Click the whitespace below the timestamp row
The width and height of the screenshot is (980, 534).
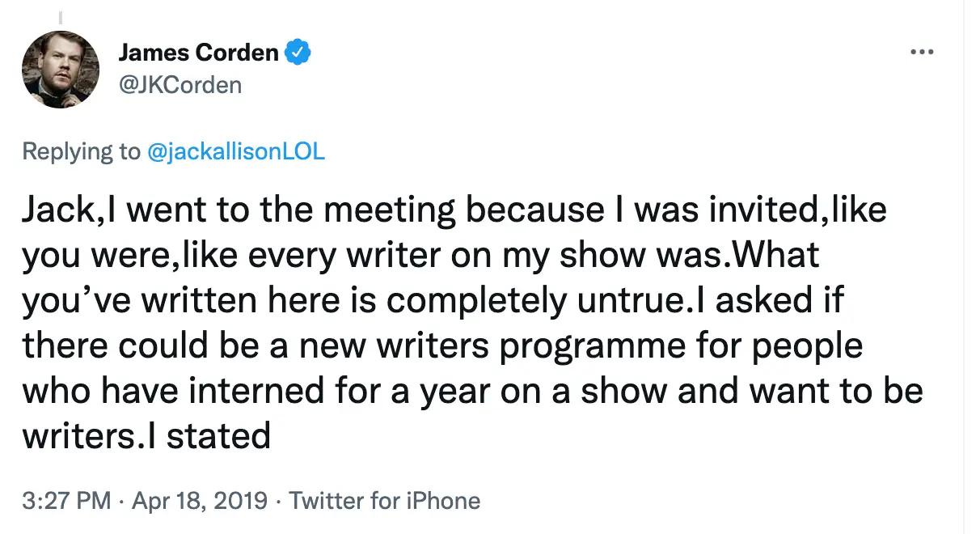click(x=485, y=526)
